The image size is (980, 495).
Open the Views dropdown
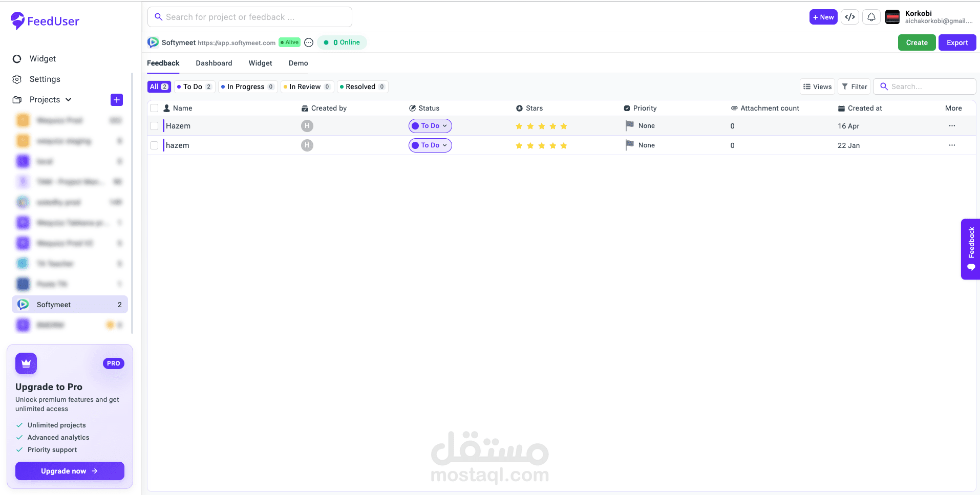click(x=817, y=87)
